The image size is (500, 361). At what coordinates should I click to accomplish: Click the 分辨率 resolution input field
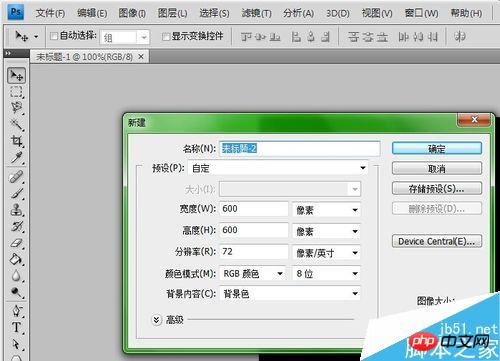tap(254, 252)
